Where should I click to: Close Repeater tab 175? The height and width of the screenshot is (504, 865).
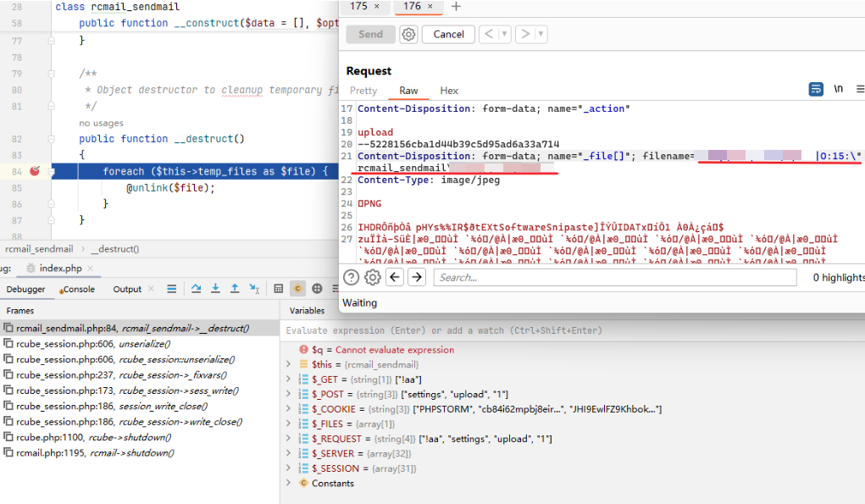(377, 7)
